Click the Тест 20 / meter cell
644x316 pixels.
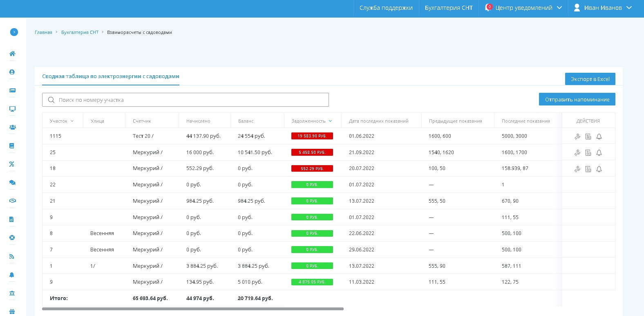[x=143, y=136]
